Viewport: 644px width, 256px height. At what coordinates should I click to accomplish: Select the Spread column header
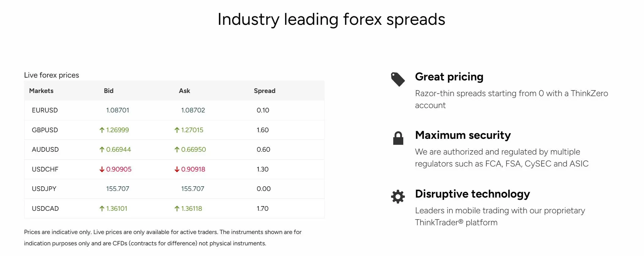point(265,91)
